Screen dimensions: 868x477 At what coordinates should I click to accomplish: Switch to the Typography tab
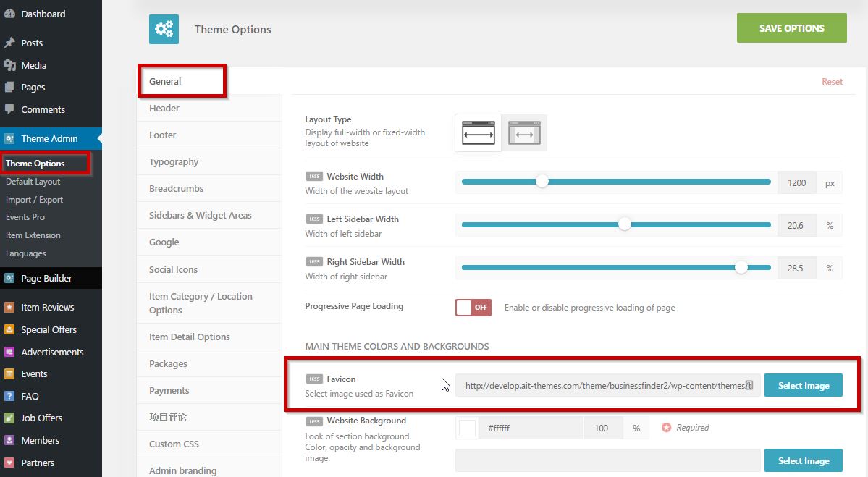tap(174, 161)
